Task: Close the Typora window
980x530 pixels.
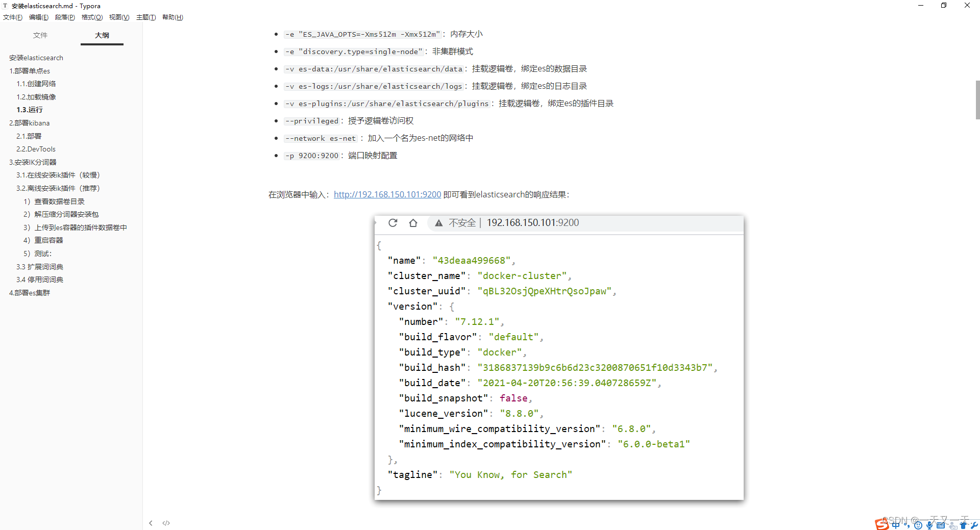Action: pos(967,6)
